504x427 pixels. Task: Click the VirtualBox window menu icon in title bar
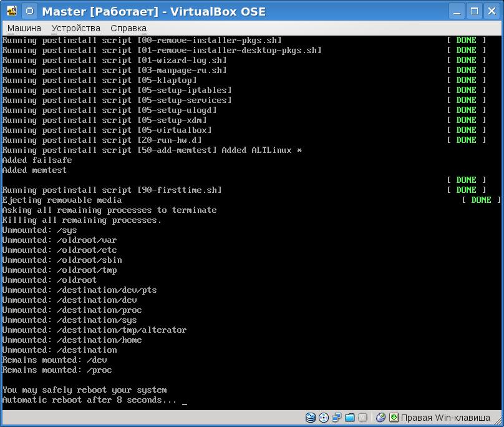click(11, 11)
